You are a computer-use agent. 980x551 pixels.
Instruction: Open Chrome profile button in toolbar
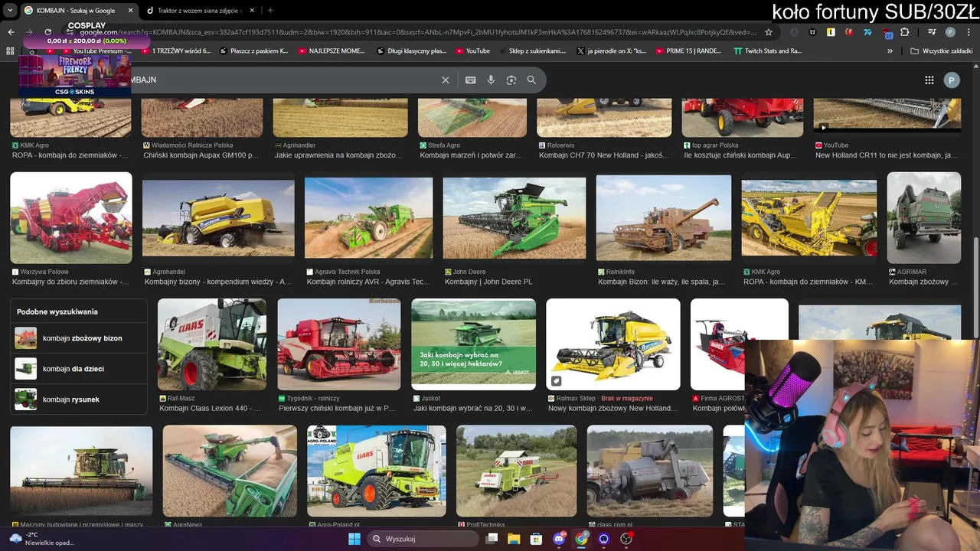(950, 32)
